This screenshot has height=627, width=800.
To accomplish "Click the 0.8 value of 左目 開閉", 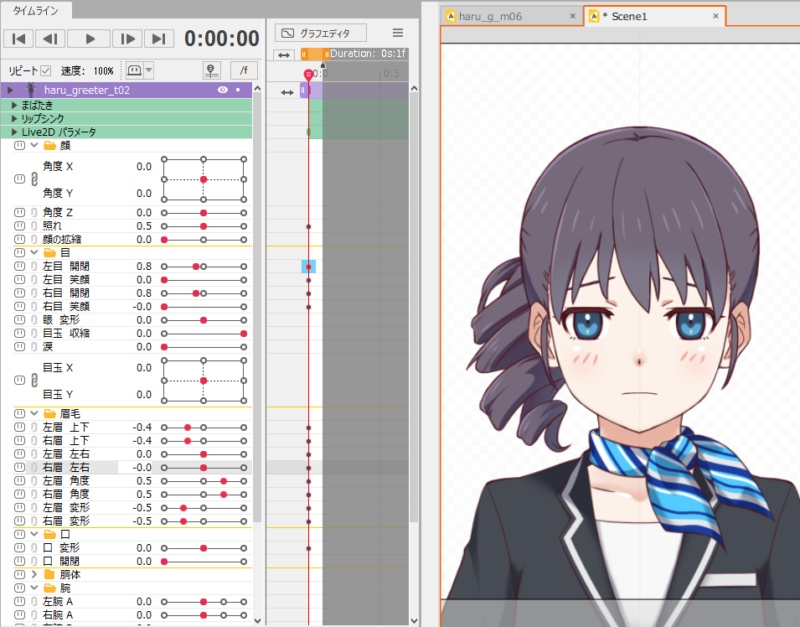I will point(144,266).
